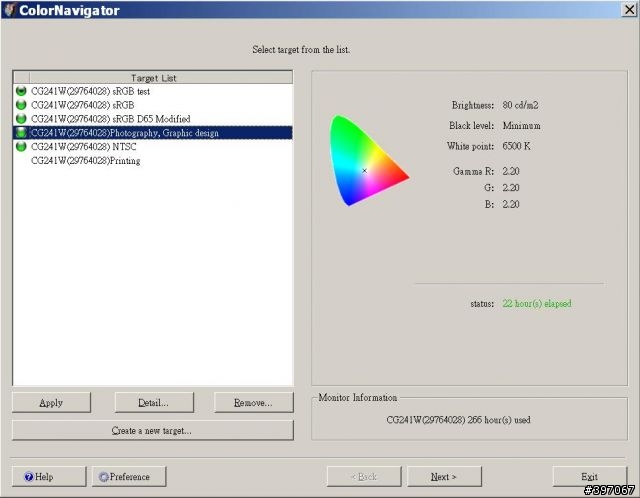Image resolution: width=640 pixels, height=498 pixels.
Task: Apply the selected target
Action: [51, 402]
